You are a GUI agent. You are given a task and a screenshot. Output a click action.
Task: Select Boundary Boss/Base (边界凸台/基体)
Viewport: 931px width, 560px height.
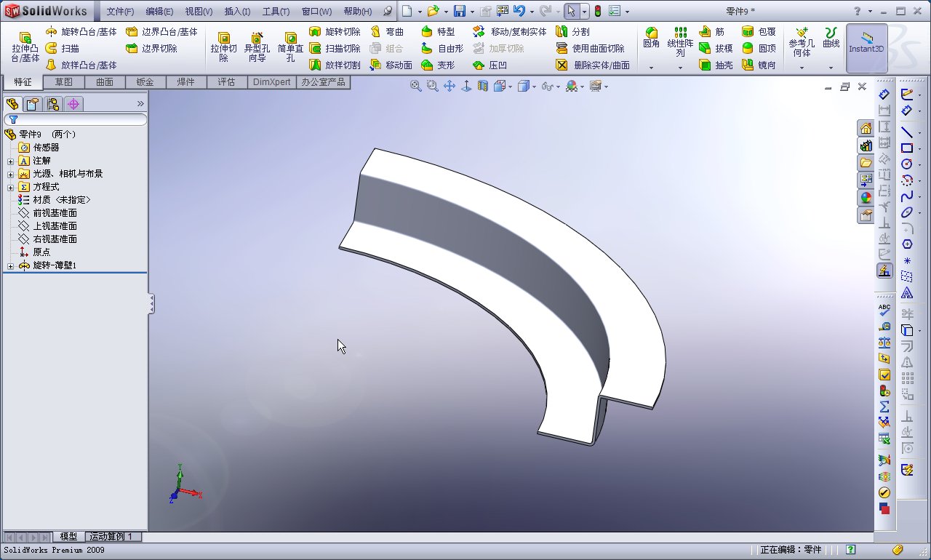161,32
